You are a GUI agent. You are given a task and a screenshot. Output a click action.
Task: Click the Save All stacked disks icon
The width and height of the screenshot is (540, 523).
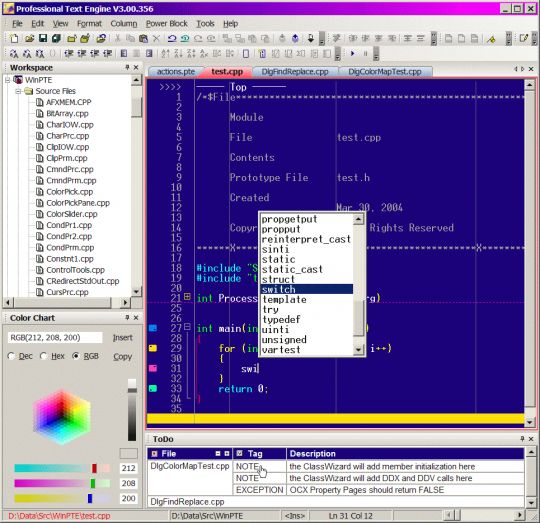(56, 38)
